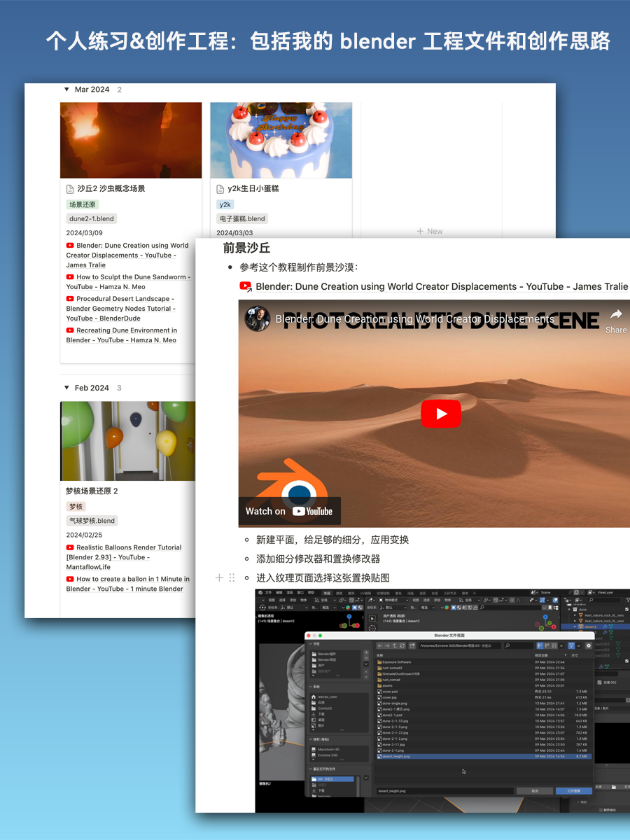630x840 pixels.
Task: Click Watch on YouTube
Action: pyautogui.click(x=289, y=511)
